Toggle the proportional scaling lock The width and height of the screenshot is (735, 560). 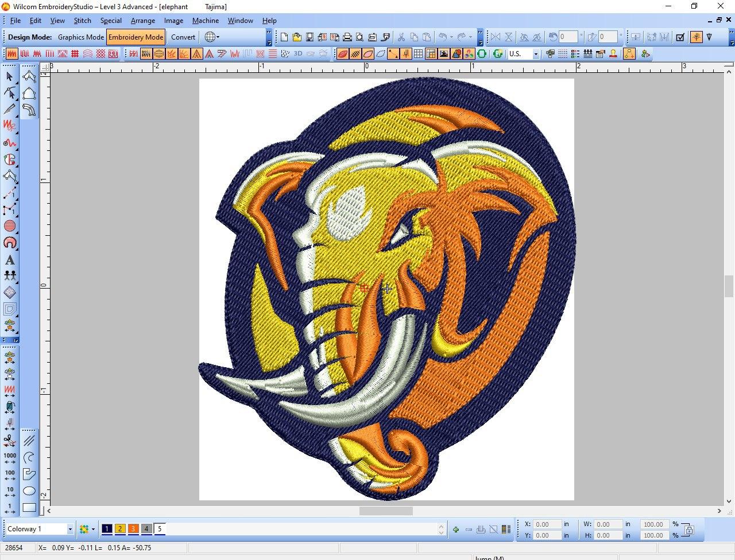click(688, 530)
